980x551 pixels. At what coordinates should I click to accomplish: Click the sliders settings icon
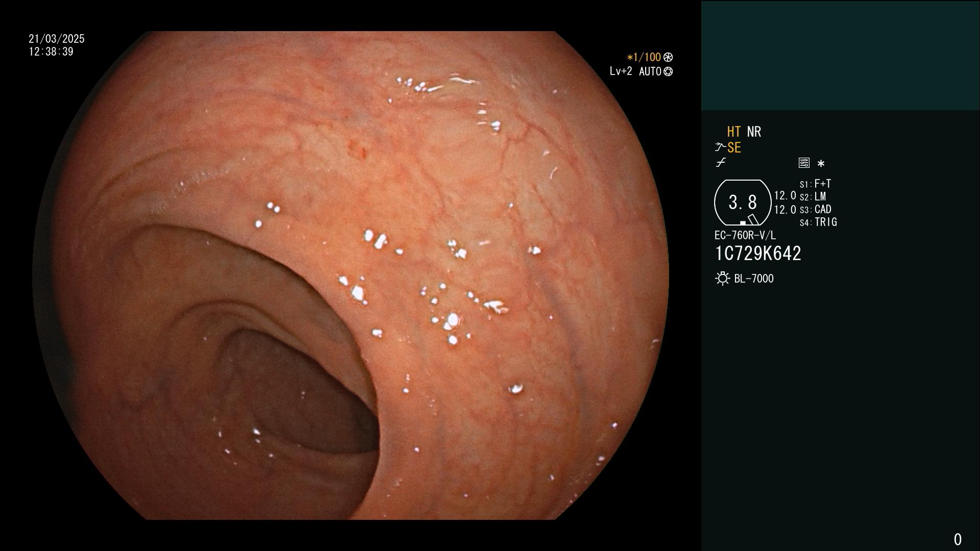pyautogui.click(x=804, y=163)
